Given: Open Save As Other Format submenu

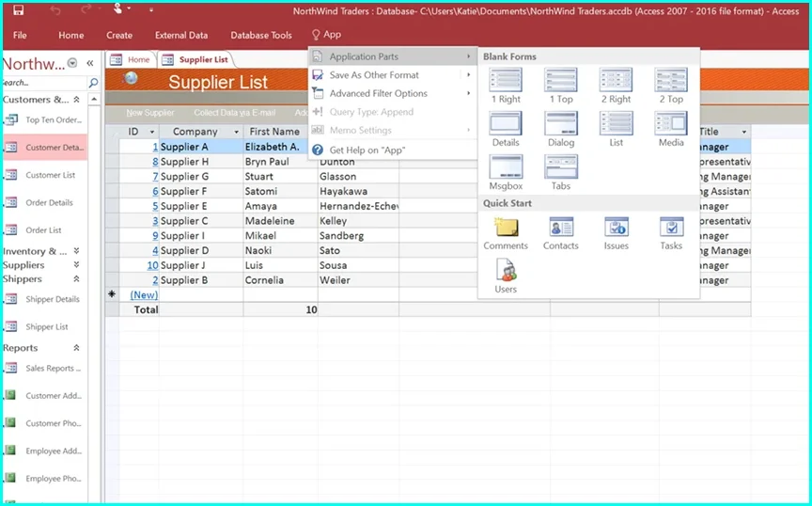Looking at the screenshot, I should (374, 75).
